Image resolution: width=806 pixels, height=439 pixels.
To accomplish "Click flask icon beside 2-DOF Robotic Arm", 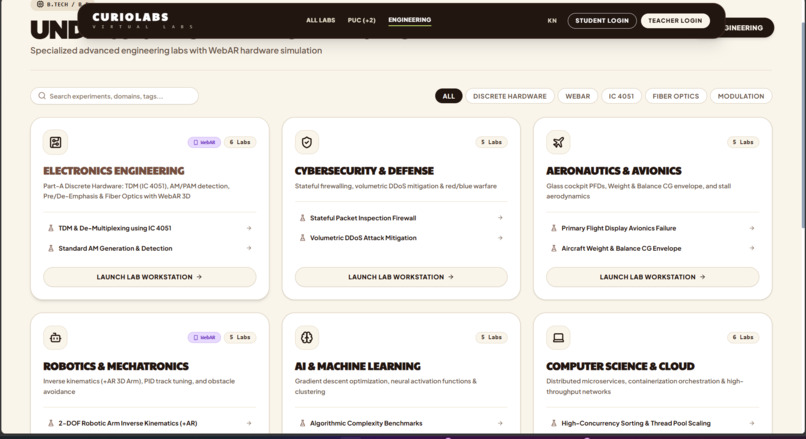I will click(51, 424).
